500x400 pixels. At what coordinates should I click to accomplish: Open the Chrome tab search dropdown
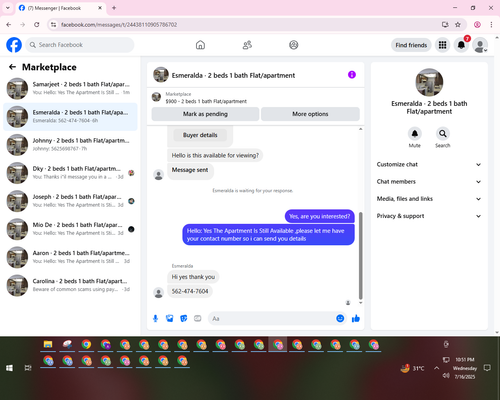[8, 8]
